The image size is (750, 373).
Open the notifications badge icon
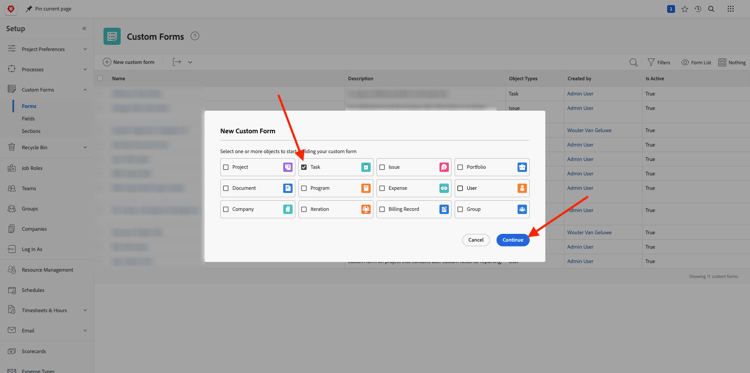pos(671,9)
